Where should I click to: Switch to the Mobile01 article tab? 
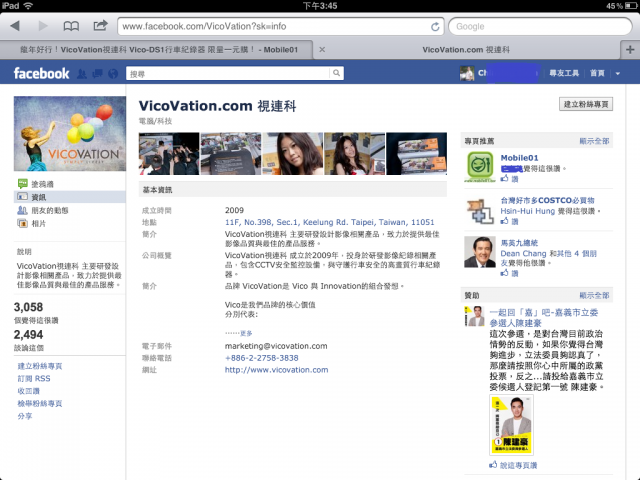click(x=158, y=50)
